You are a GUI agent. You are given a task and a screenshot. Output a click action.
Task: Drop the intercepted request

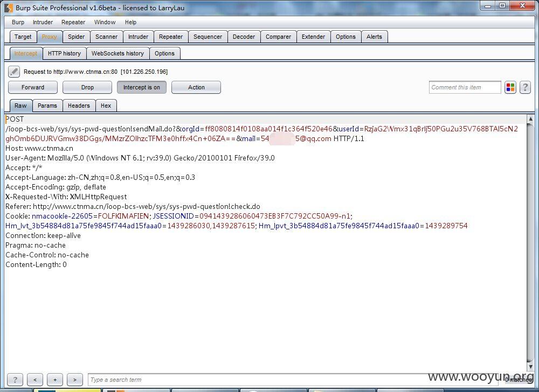87,87
